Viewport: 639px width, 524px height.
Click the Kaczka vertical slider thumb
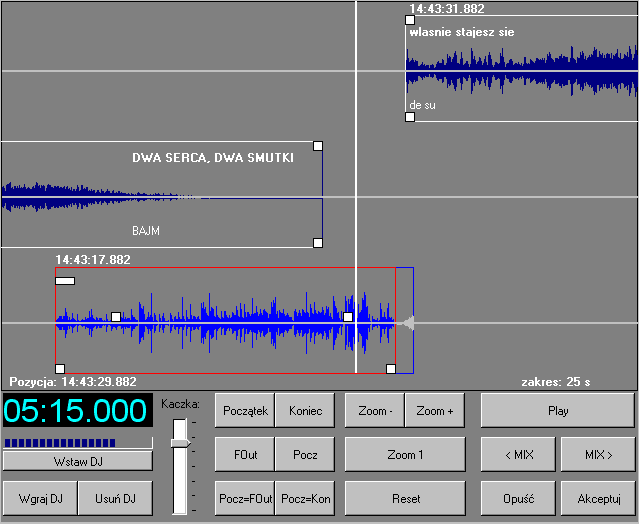click(180, 443)
